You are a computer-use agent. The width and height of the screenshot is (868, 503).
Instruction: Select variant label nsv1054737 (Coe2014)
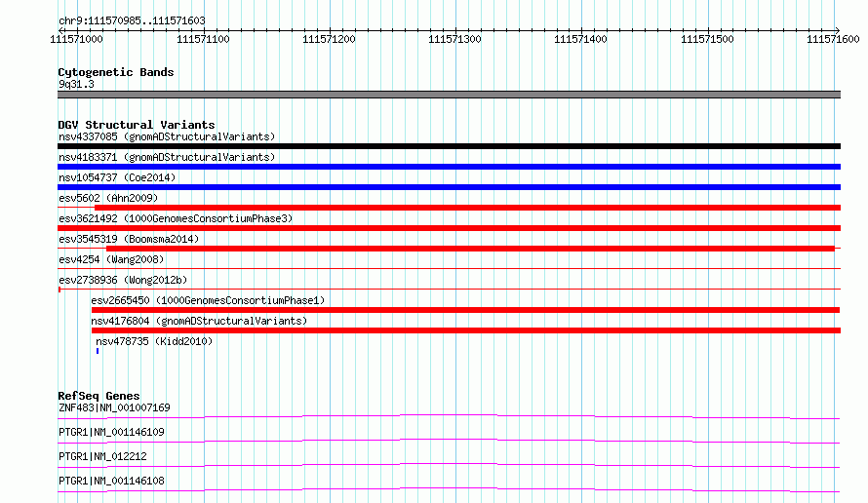(117, 177)
